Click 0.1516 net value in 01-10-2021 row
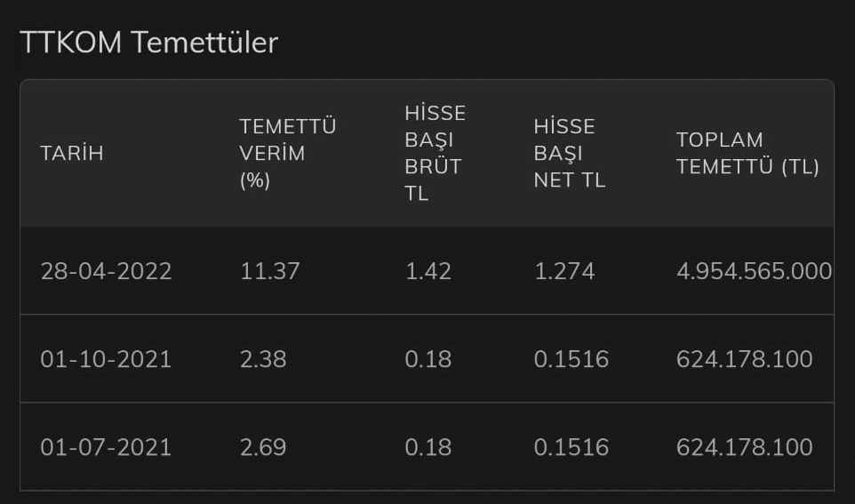 tap(571, 359)
